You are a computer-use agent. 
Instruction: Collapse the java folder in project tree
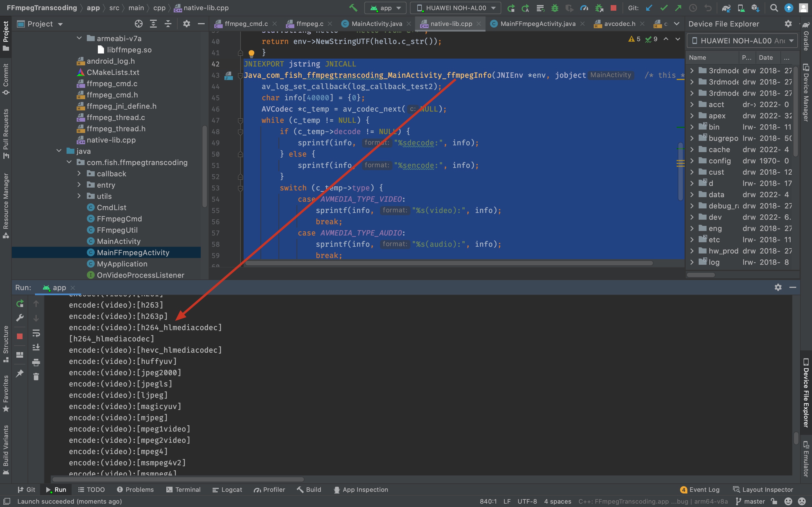[x=59, y=151]
